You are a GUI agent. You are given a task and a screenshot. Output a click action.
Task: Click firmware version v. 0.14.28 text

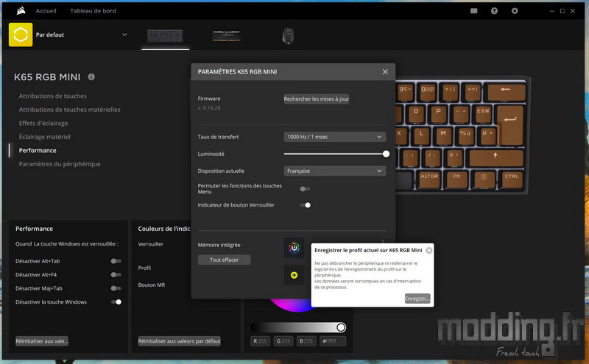click(x=209, y=107)
